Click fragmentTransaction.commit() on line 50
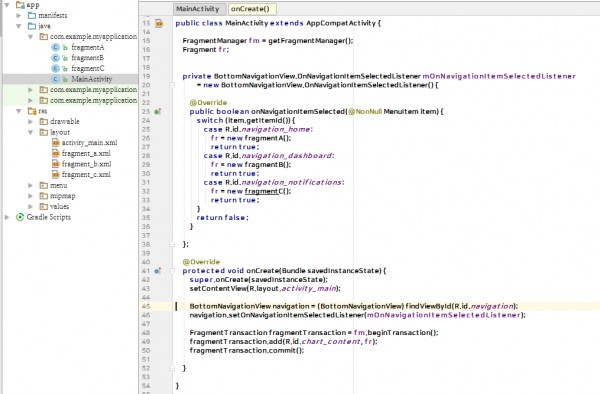Image resolution: width=600 pixels, height=394 pixels. point(246,350)
